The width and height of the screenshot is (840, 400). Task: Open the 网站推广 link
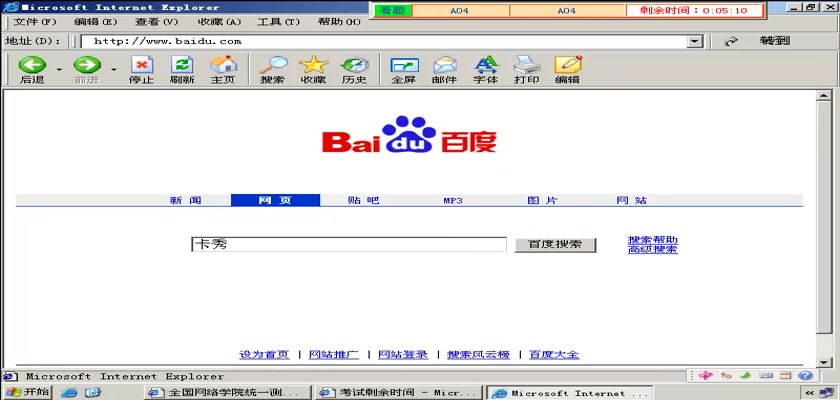334,354
